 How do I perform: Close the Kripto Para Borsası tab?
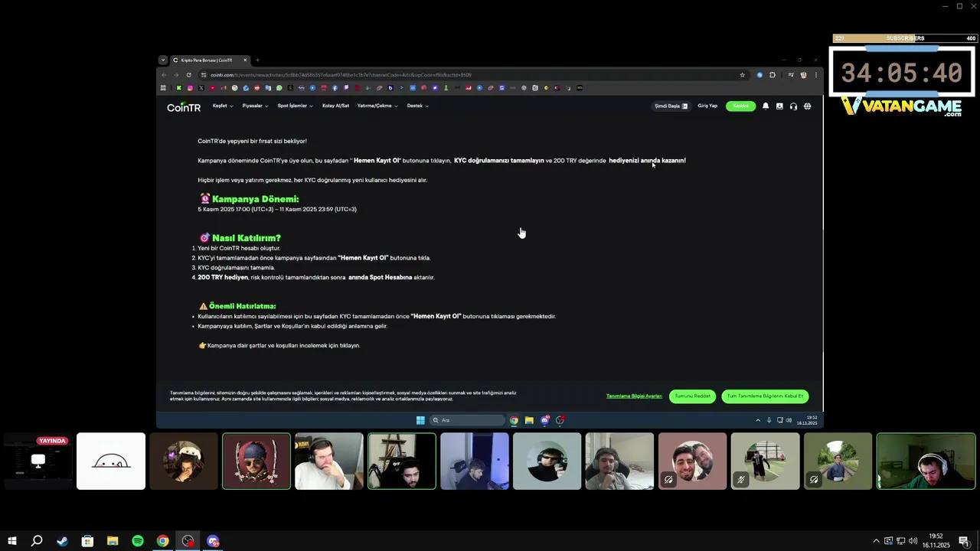(x=245, y=60)
